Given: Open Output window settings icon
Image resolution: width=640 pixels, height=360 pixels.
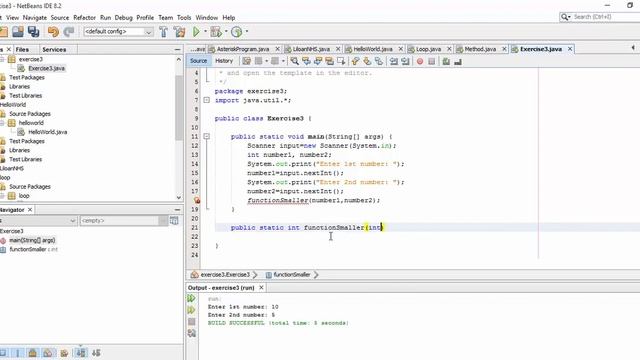Looking at the screenshot, I should (191, 333).
